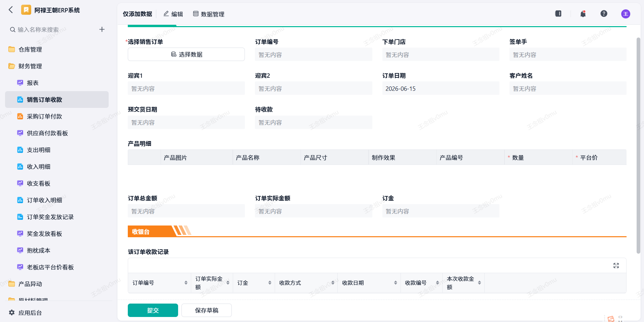The width and height of the screenshot is (644, 322).
Task: Click the 待收款 field
Action: point(314,122)
